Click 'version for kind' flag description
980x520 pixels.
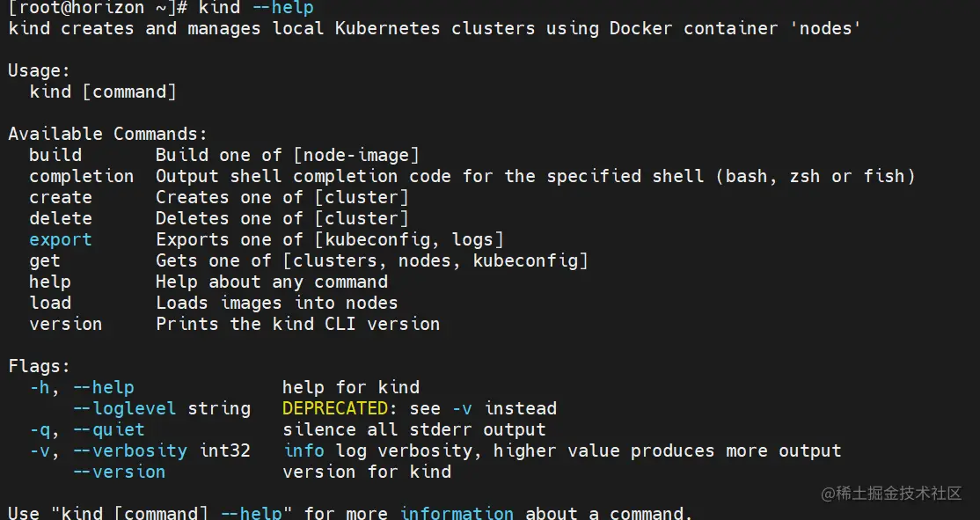tap(367, 472)
